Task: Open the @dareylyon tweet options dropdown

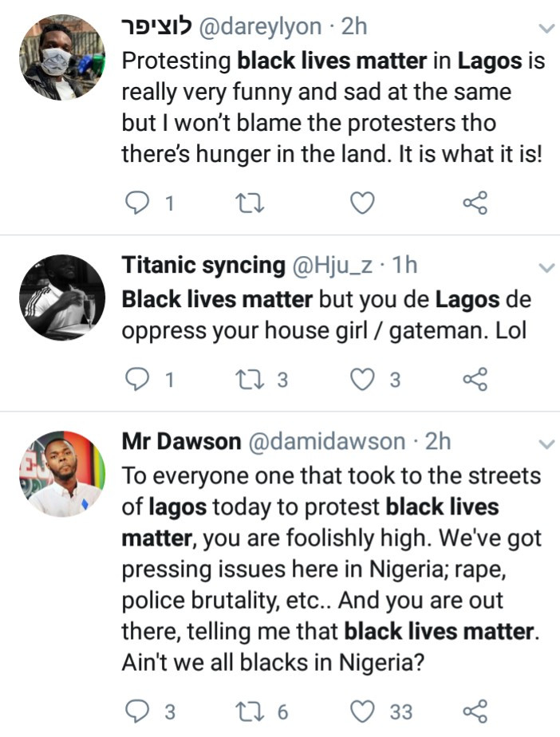Action: coord(546,29)
